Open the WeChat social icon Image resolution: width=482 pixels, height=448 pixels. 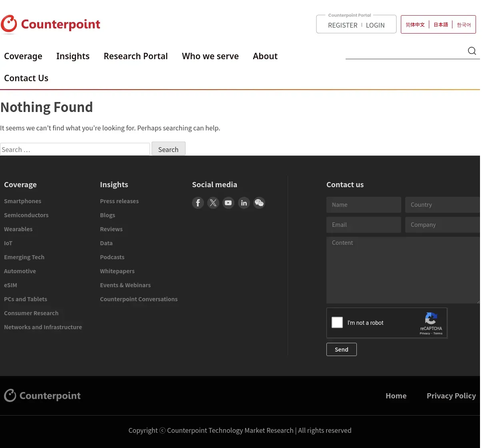259,203
